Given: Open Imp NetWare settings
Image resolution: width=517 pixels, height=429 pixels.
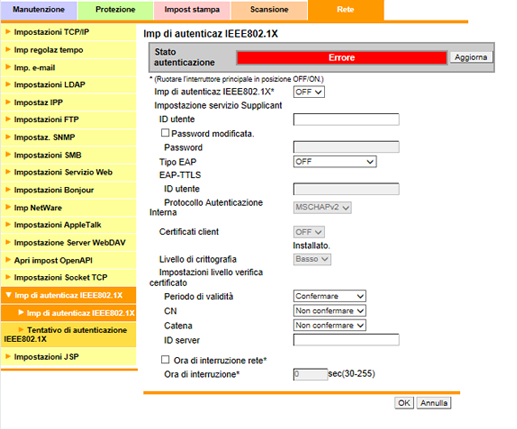Looking at the screenshot, I should pos(68,208).
